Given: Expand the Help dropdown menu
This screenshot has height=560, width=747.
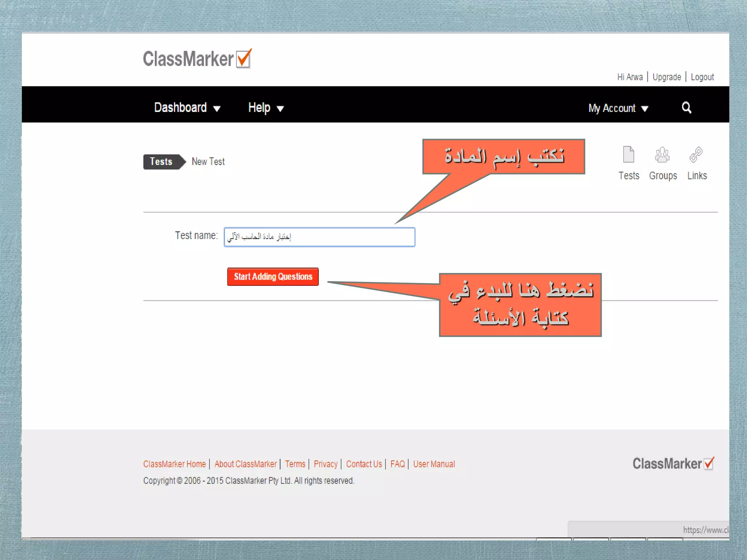Looking at the screenshot, I should click(266, 108).
